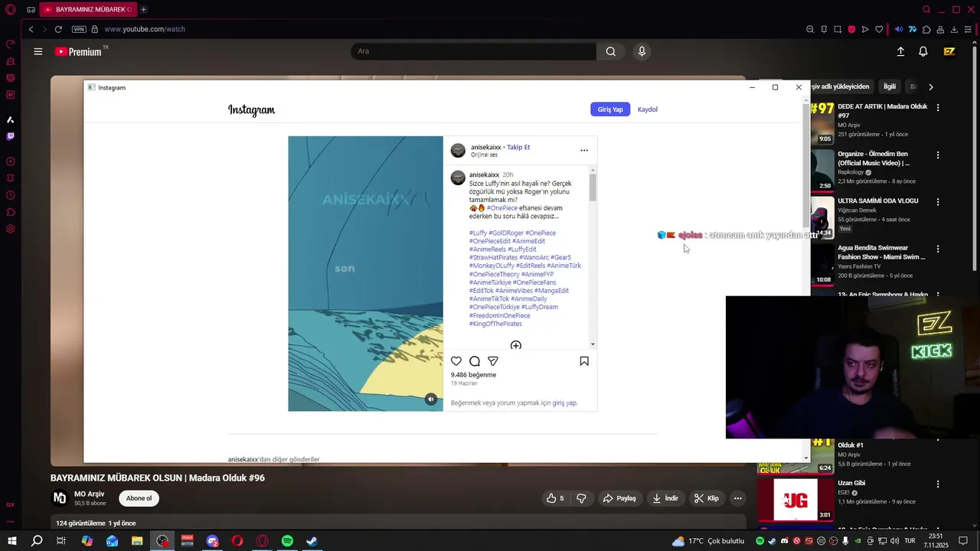Open Uzan Gibi video thumbnail
The image size is (980, 551).
pos(795,499)
